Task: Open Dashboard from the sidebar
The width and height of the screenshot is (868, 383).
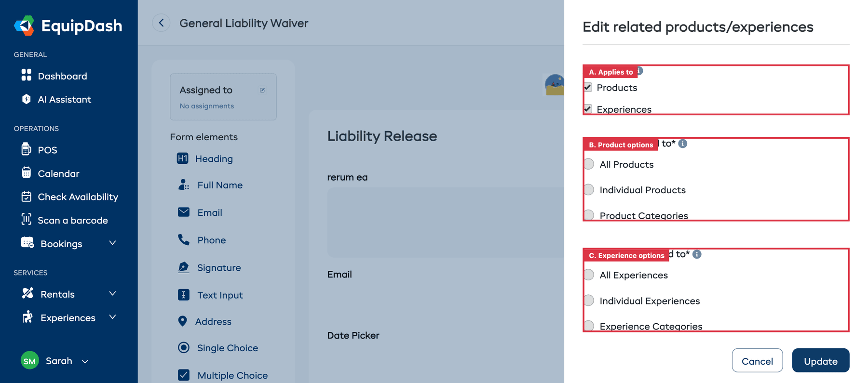Action: pos(62,76)
